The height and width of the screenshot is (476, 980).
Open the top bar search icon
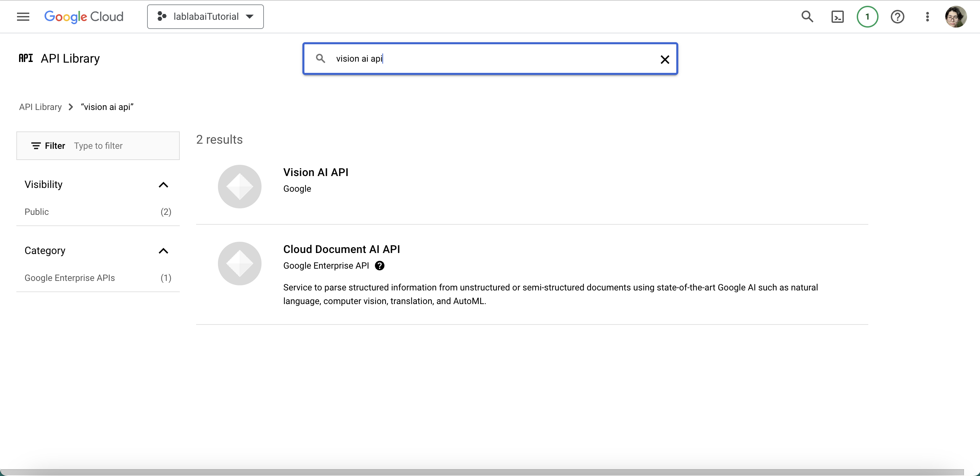[807, 17]
